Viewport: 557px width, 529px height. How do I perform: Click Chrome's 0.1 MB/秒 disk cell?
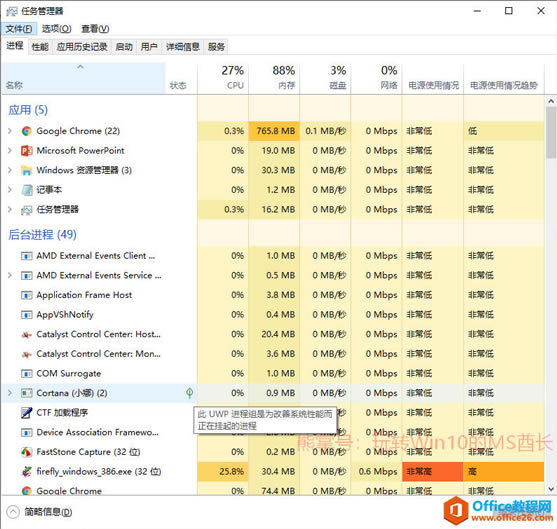coord(325,131)
